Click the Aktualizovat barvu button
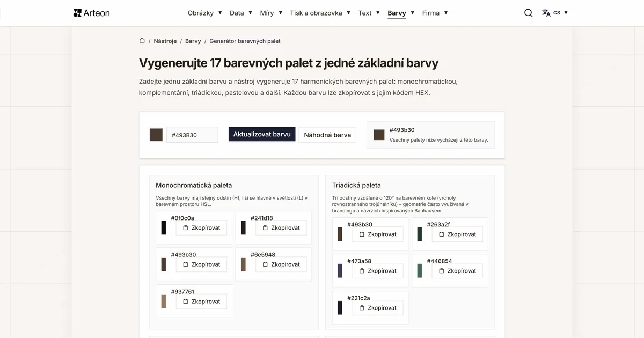The height and width of the screenshot is (338, 644). pos(262,134)
